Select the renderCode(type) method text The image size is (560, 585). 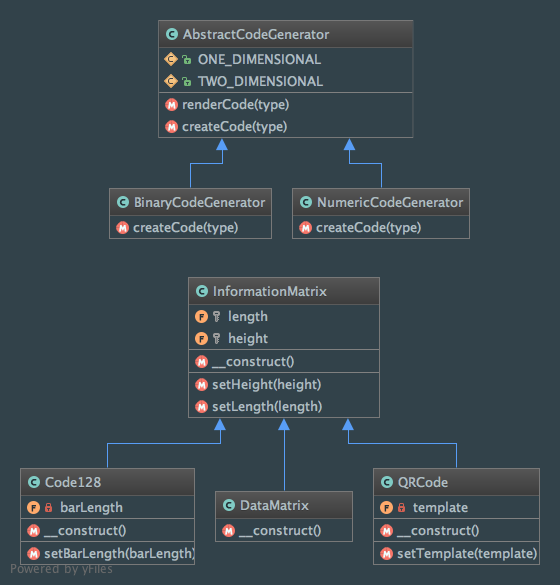pyautogui.click(x=235, y=105)
